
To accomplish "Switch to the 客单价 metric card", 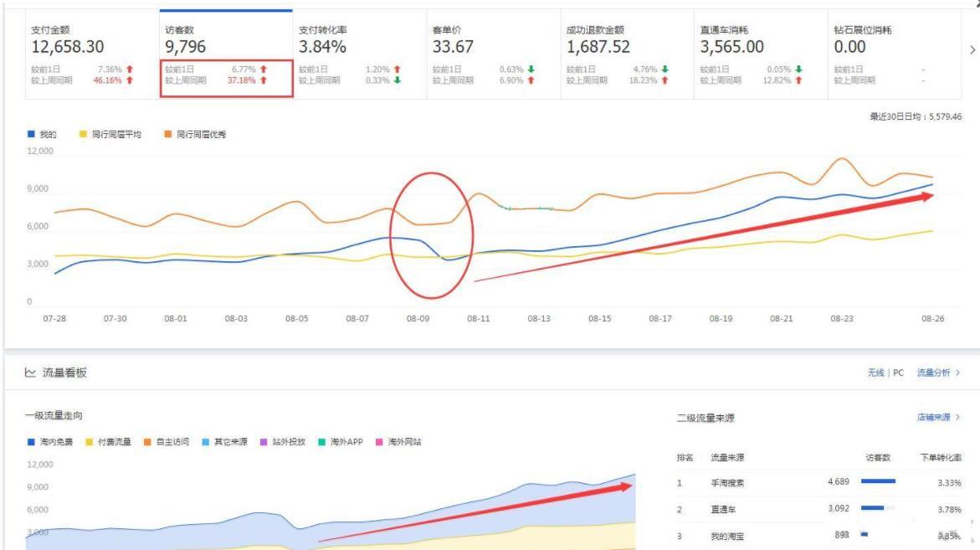I will click(494, 54).
